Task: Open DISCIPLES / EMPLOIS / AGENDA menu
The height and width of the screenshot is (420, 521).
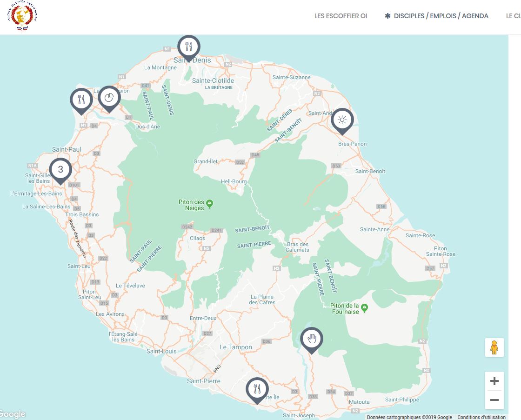Action: 437,16
